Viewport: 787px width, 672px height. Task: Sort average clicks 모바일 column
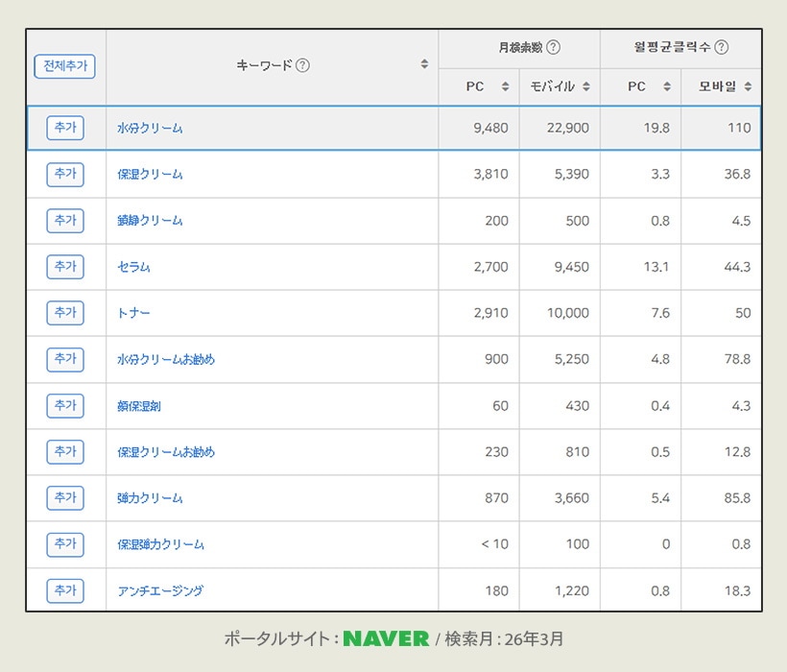click(748, 86)
